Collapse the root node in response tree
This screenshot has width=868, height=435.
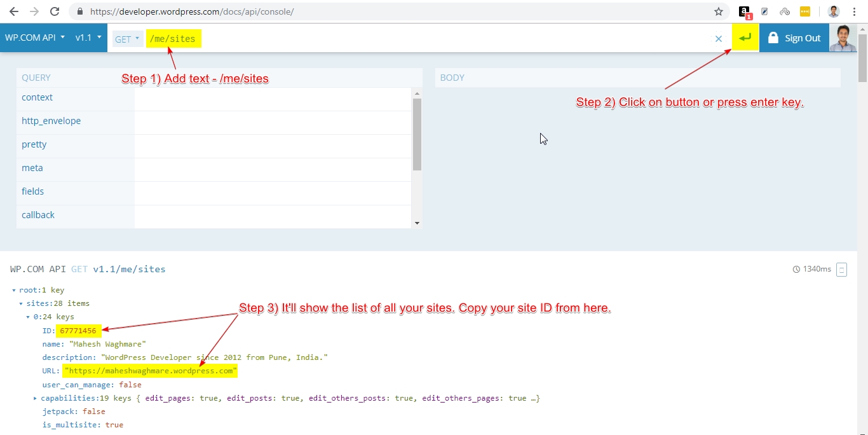coord(14,291)
